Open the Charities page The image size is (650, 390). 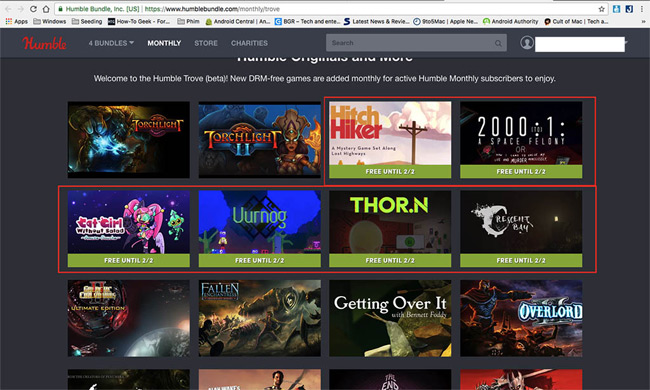(249, 43)
